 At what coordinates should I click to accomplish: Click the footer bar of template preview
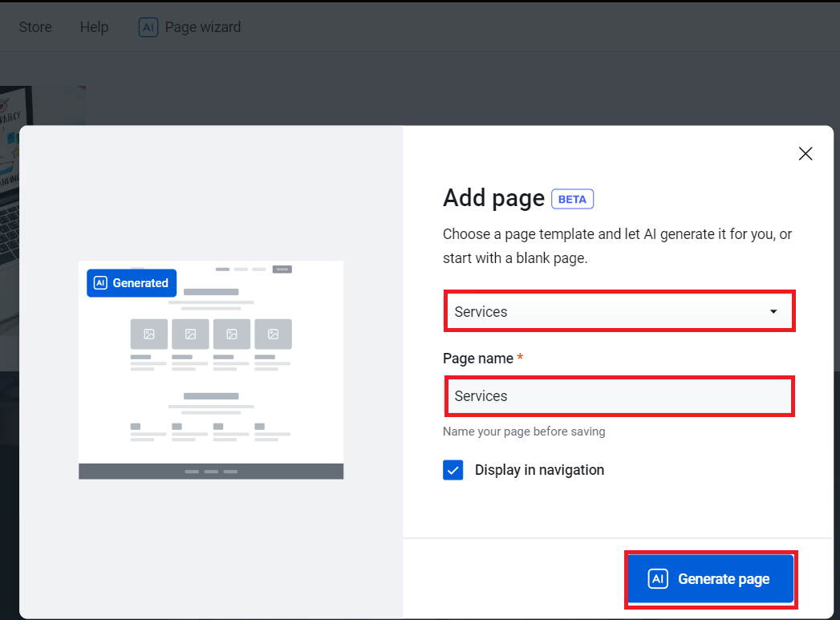[x=211, y=472]
